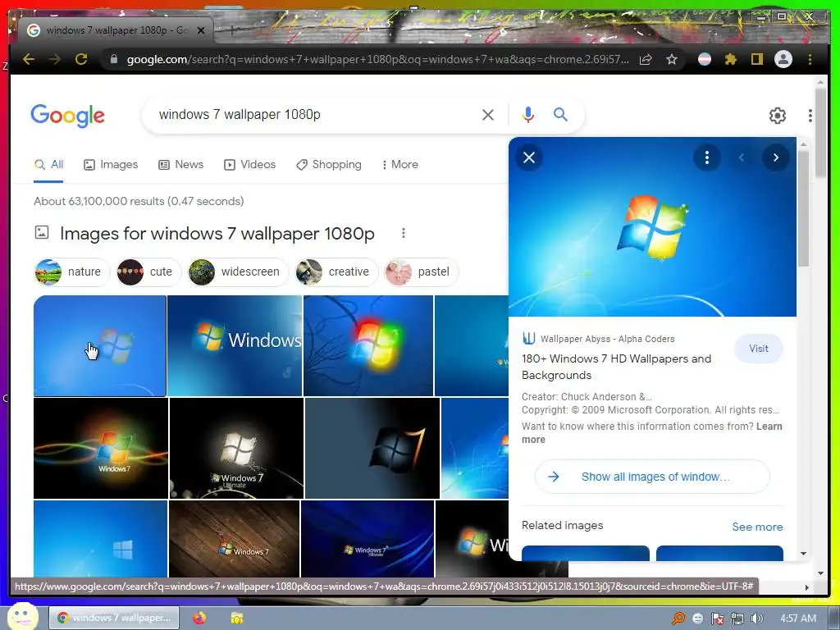The width and height of the screenshot is (840, 630).
Task: Submit search with the magnifier icon
Action: pyautogui.click(x=560, y=115)
